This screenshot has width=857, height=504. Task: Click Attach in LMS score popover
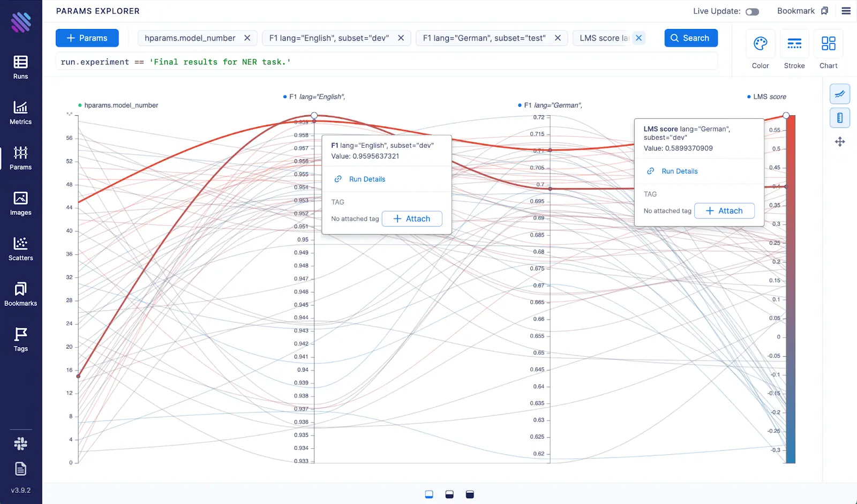tap(724, 210)
